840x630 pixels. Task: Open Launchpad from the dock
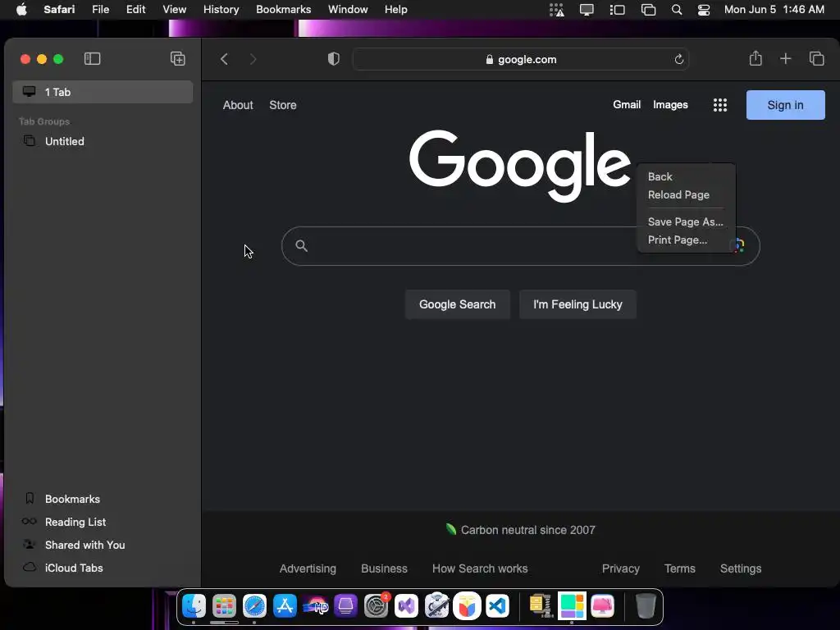(224, 606)
